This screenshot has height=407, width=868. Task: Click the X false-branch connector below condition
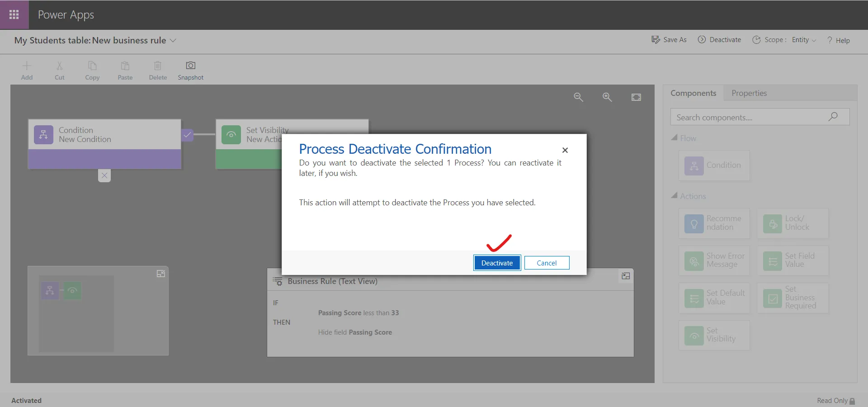[104, 175]
